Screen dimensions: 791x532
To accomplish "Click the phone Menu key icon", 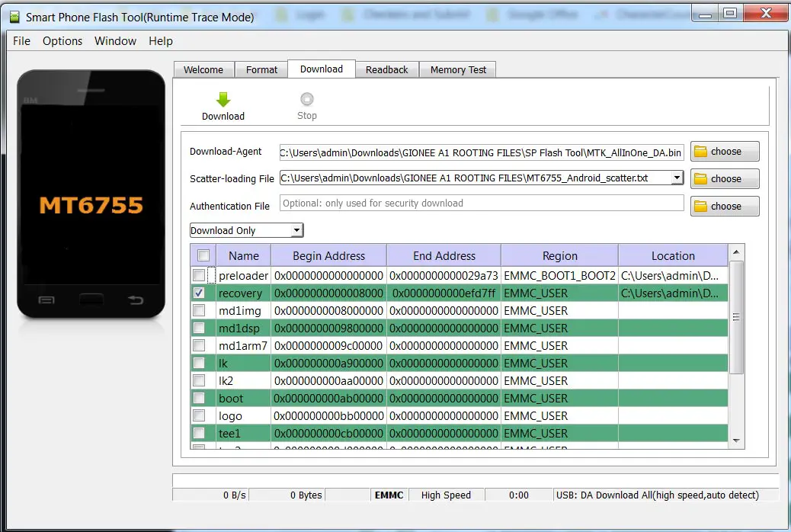I will click(x=46, y=300).
